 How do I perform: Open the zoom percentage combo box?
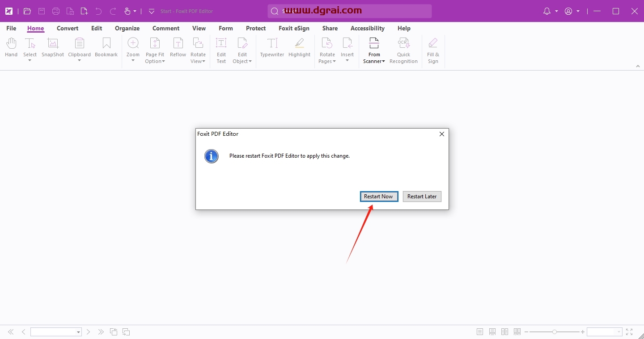click(604, 332)
